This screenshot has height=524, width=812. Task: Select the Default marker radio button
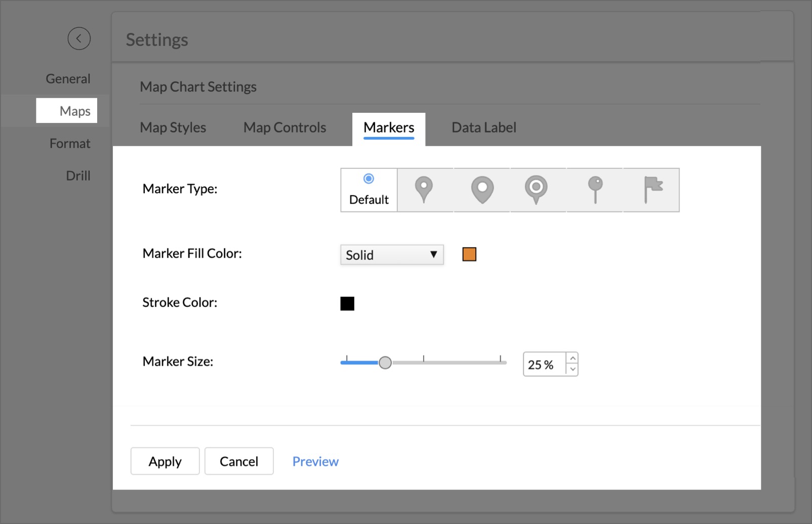click(369, 179)
